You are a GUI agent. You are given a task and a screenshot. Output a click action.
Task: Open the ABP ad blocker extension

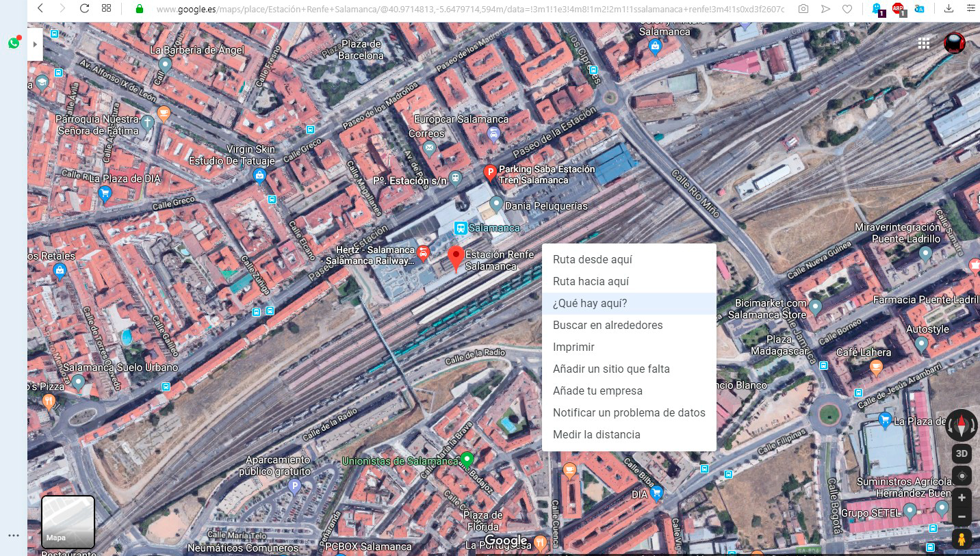[898, 9]
